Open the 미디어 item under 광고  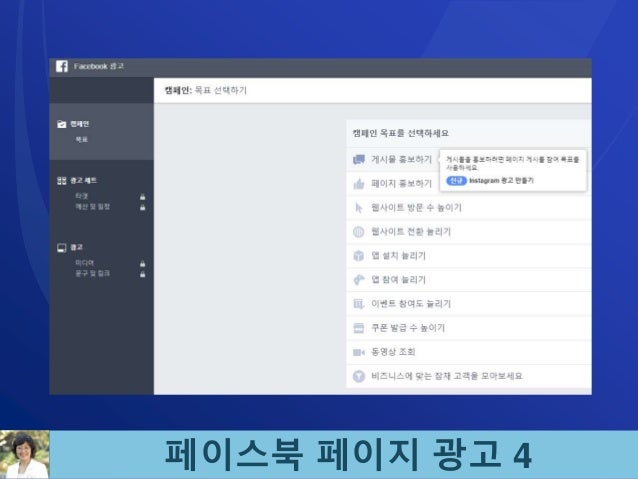pos(84,263)
